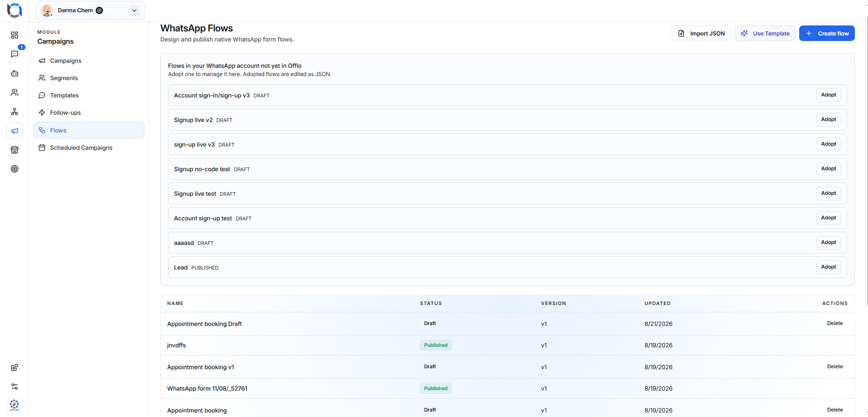Open the store shop icon in left rail
This screenshot has height=417, width=868.
tap(15, 150)
